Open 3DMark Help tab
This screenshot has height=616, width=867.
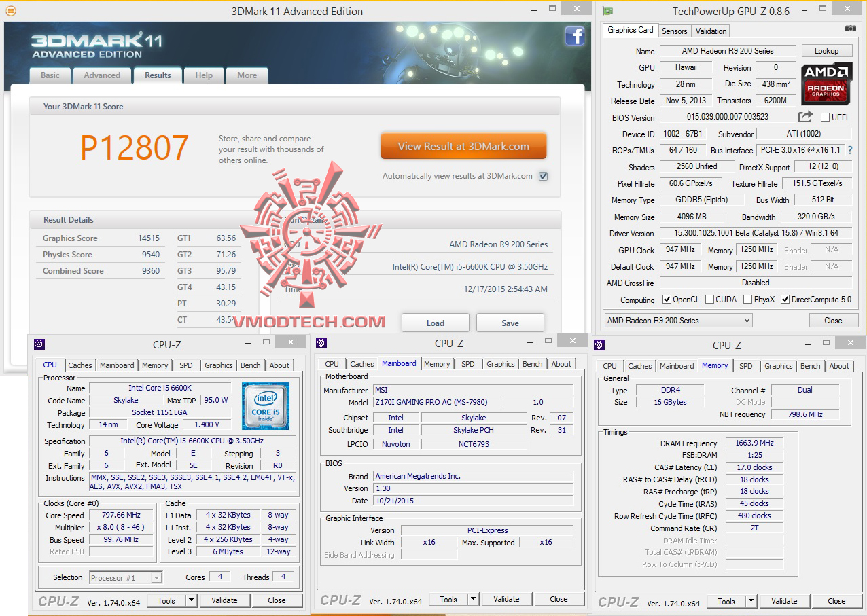[x=204, y=75]
